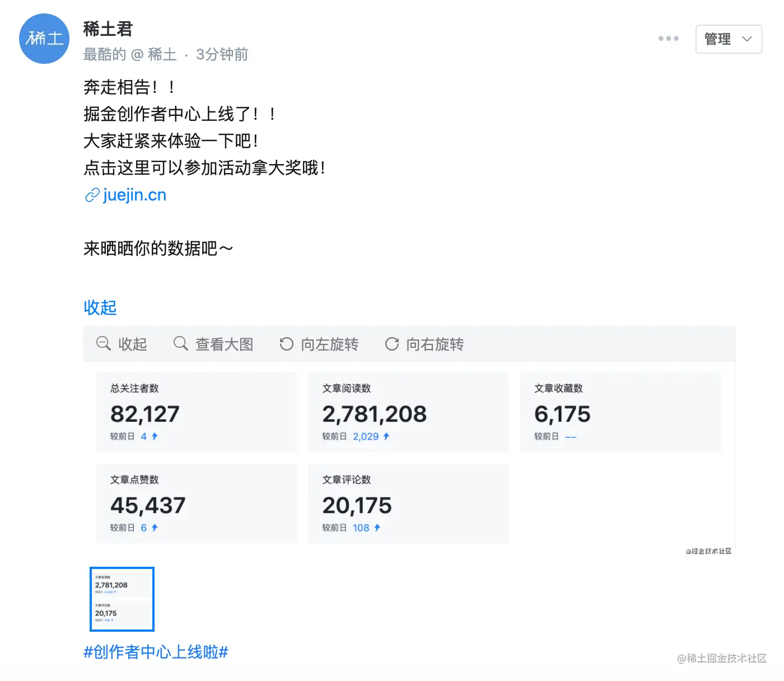This screenshot has width=784, height=681.
Task: Click the 6,175 文章收藏数 value
Action: 562,414
